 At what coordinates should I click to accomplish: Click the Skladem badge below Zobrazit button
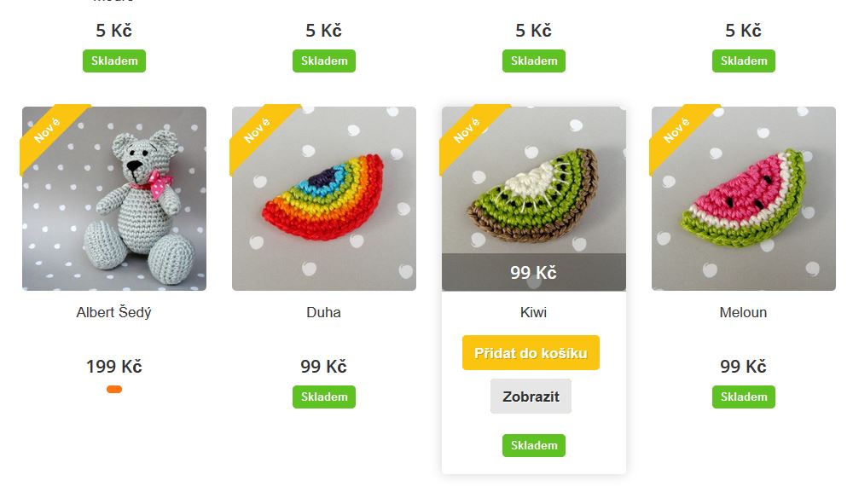click(x=534, y=445)
